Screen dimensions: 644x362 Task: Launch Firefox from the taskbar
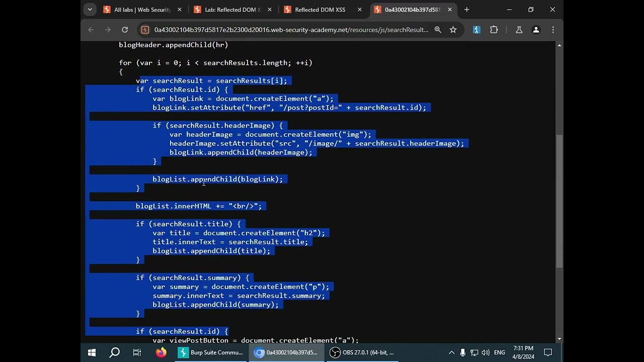coord(161,352)
